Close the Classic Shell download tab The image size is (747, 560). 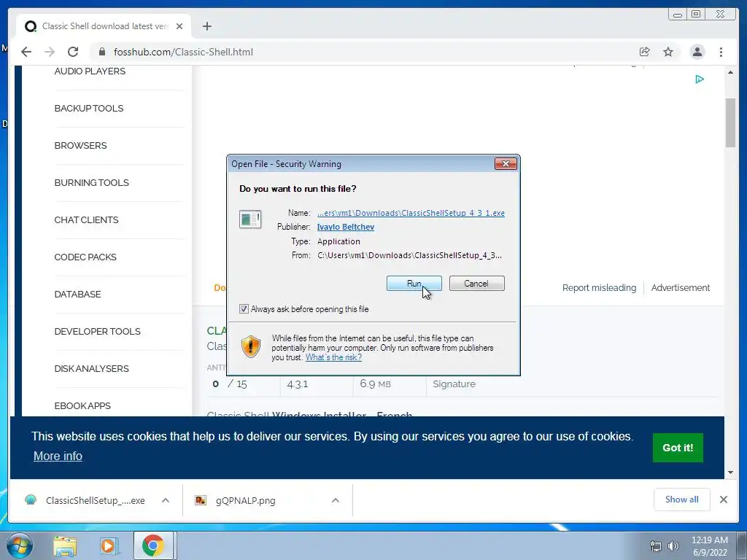[179, 26]
